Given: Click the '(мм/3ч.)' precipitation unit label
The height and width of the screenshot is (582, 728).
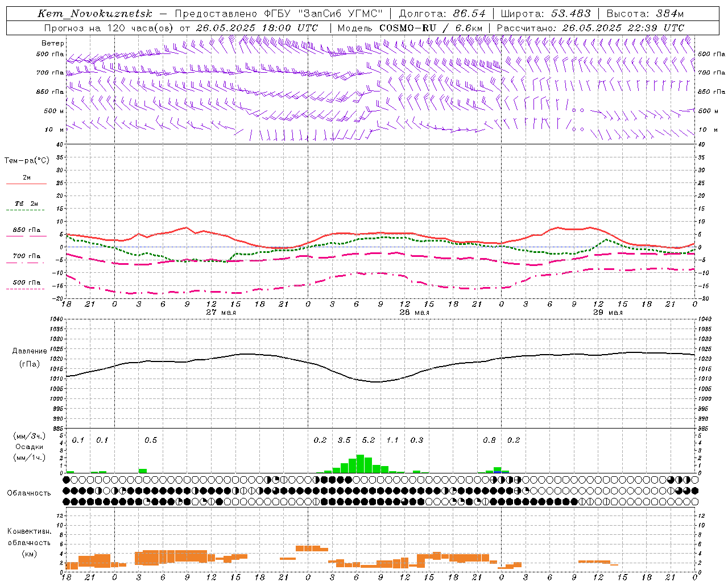Looking at the screenshot, I should click(x=30, y=436).
